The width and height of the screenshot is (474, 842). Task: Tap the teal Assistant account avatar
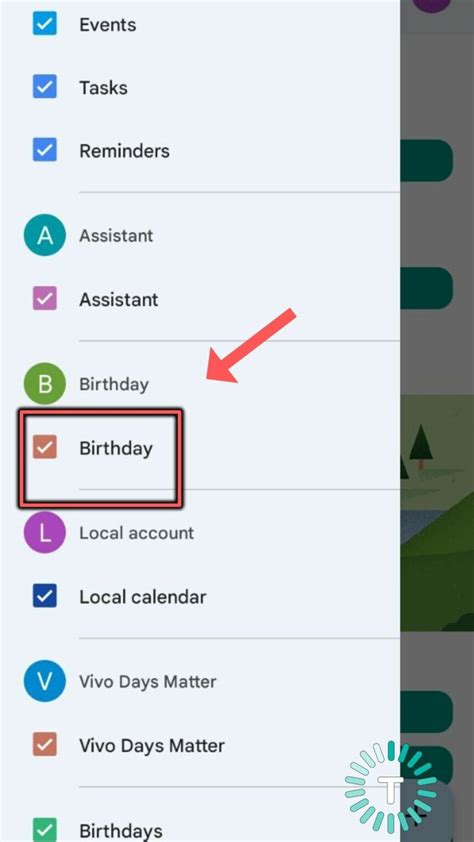pyautogui.click(x=45, y=236)
